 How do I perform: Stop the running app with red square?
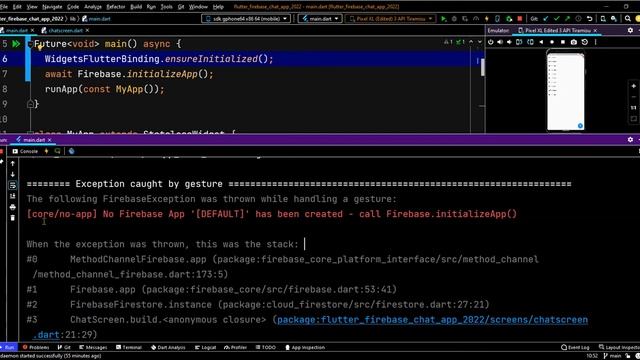pos(520,19)
